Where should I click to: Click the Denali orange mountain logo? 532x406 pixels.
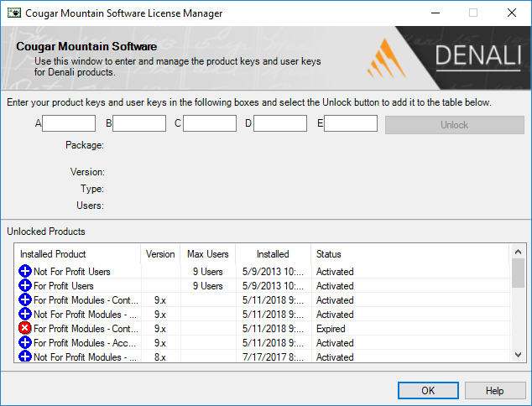click(387, 59)
